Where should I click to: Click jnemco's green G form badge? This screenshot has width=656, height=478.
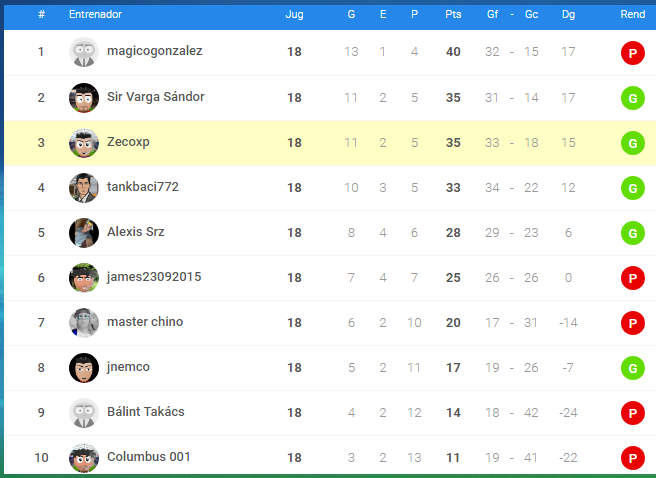pyautogui.click(x=633, y=368)
